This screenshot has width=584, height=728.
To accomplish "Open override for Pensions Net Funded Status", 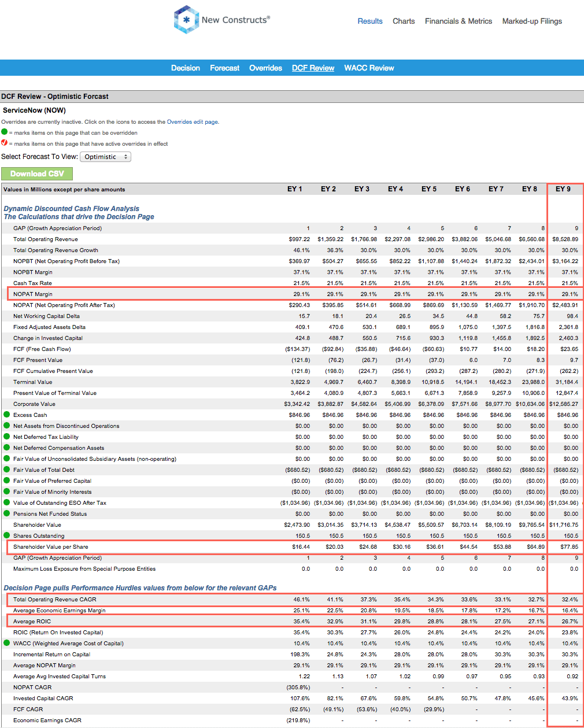I will tap(6, 513).
